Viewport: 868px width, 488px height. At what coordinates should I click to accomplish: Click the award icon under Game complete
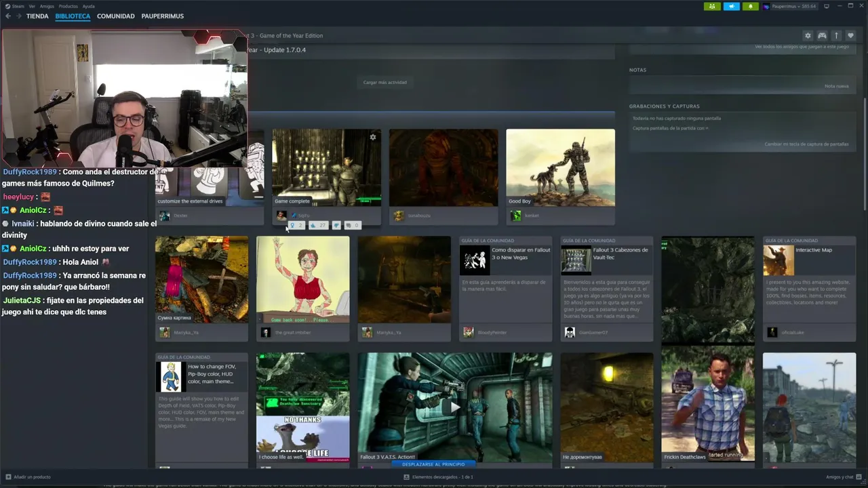click(x=297, y=225)
